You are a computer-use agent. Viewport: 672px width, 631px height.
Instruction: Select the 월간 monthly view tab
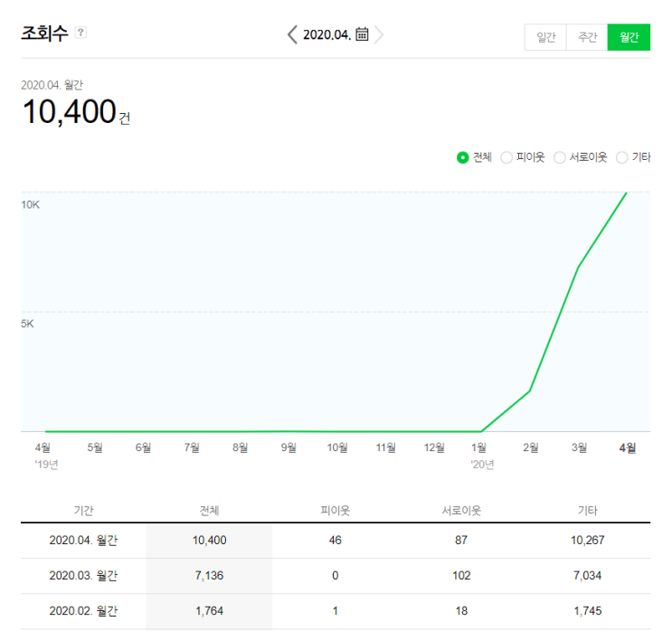pyautogui.click(x=629, y=37)
